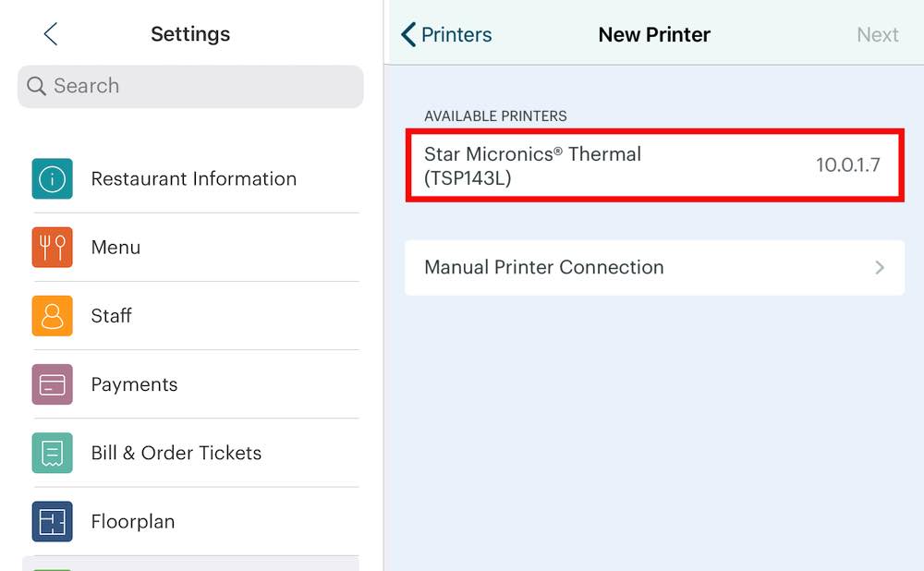Tap the back arrow above the Settings sidebar
The height and width of the screenshot is (571, 924).
point(50,33)
